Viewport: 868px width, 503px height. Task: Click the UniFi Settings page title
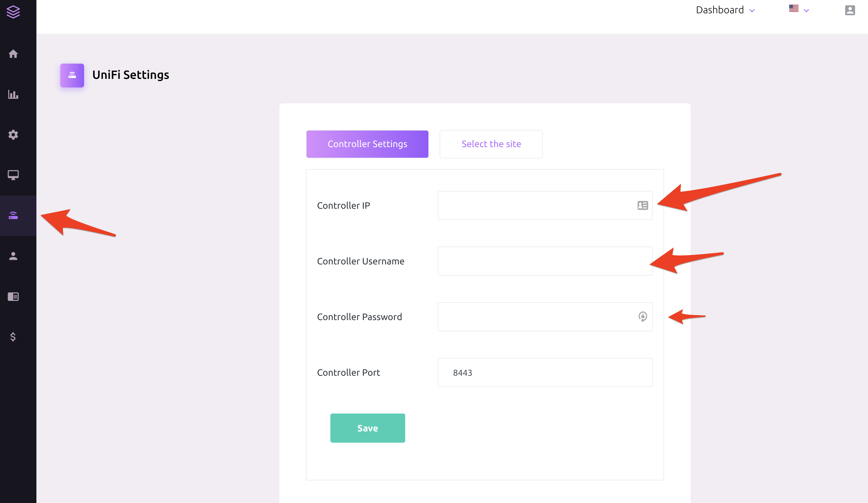point(130,75)
